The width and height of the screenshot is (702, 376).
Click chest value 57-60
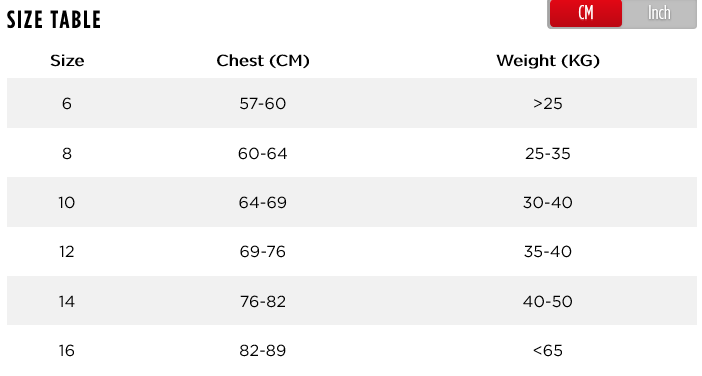click(263, 103)
